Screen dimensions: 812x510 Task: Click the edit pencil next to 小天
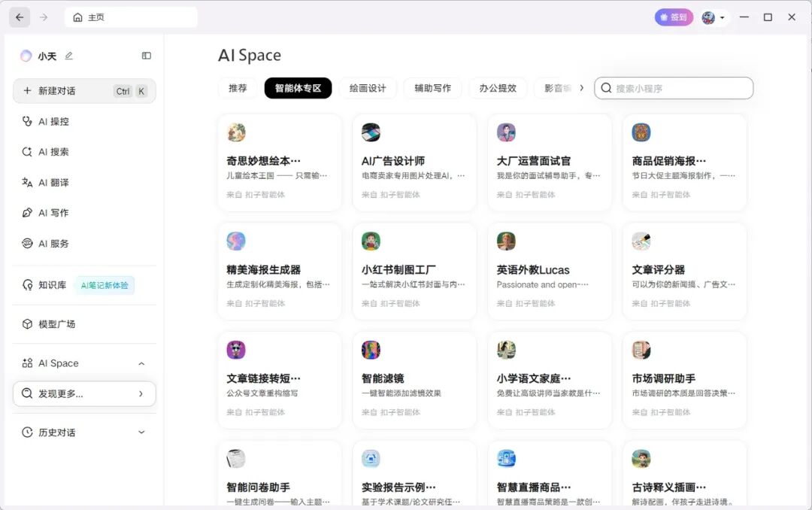click(69, 56)
